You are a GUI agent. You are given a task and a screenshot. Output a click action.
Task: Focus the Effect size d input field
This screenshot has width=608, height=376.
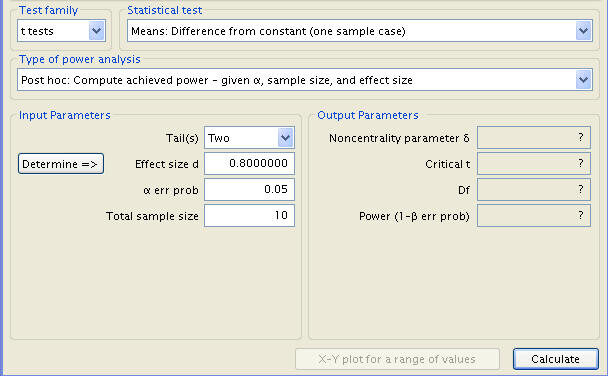249,163
